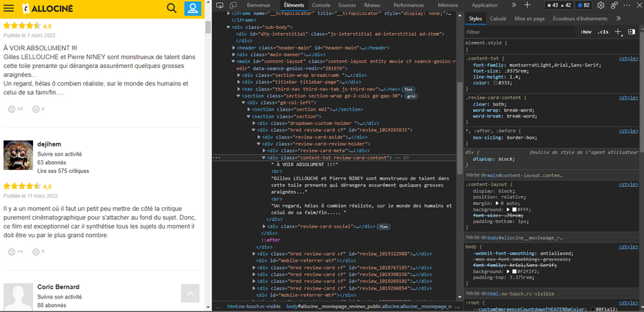Click the #333 color swatch
This screenshot has width=644, height=312.
(496, 83)
